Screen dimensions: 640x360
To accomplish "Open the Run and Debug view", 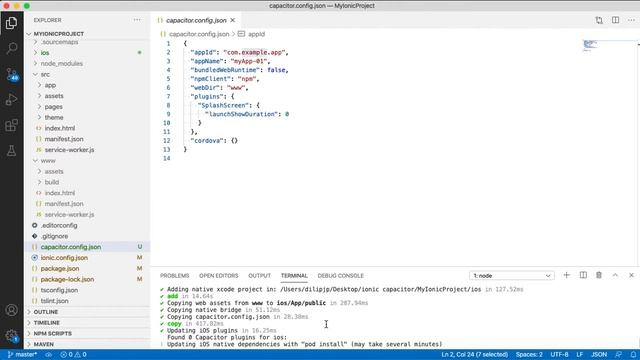I will 11,99.
